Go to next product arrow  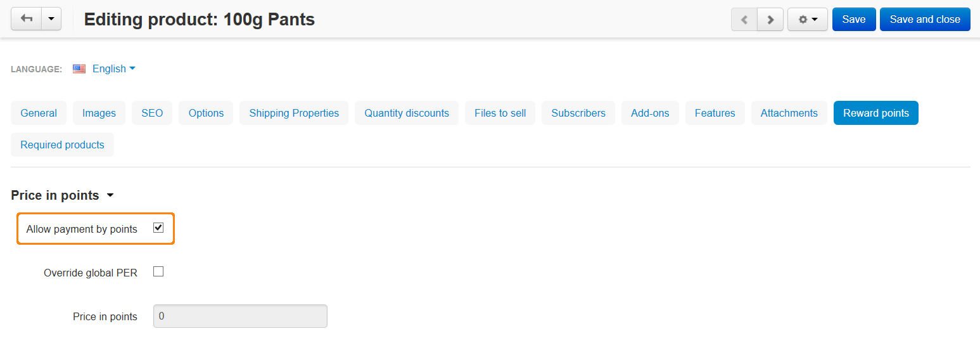coord(770,20)
